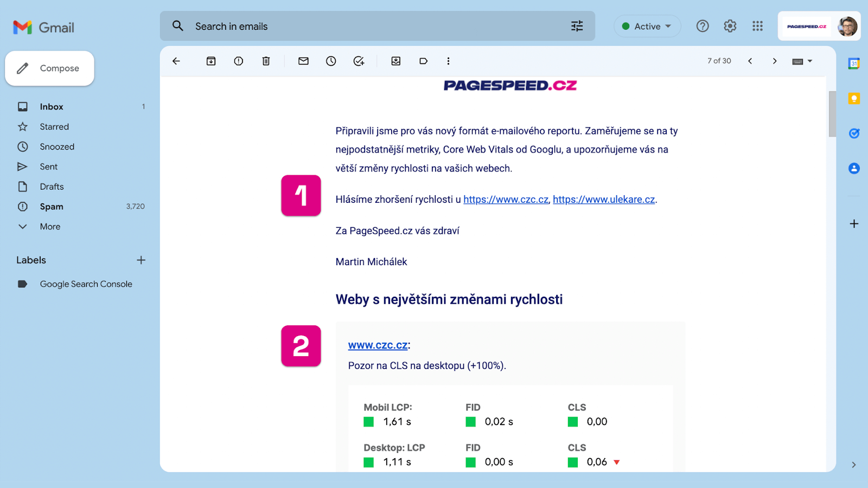Go to the newer email arrow
The width and height of the screenshot is (868, 488).
click(750, 61)
